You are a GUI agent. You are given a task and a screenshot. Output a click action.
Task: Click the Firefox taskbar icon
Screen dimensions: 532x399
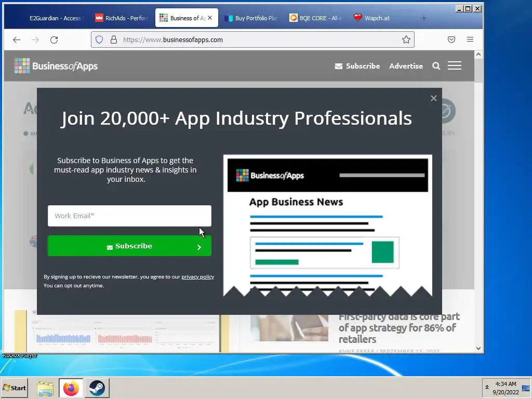pos(71,388)
